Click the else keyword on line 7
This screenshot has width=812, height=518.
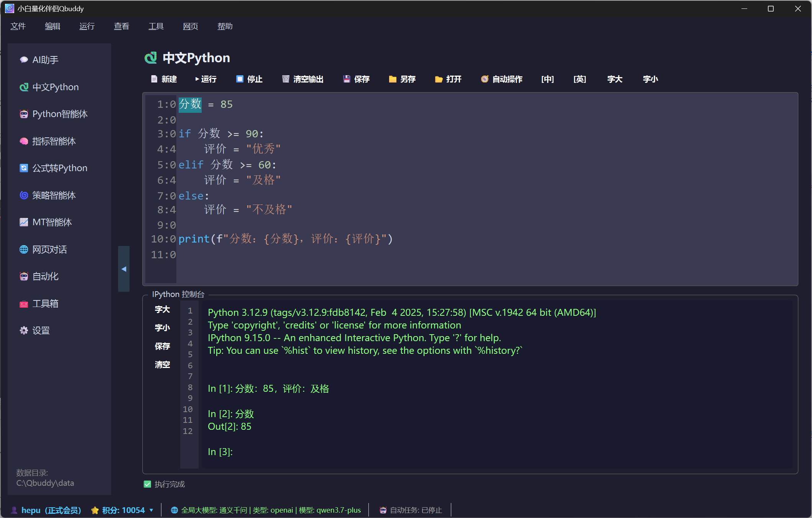tap(191, 196)
